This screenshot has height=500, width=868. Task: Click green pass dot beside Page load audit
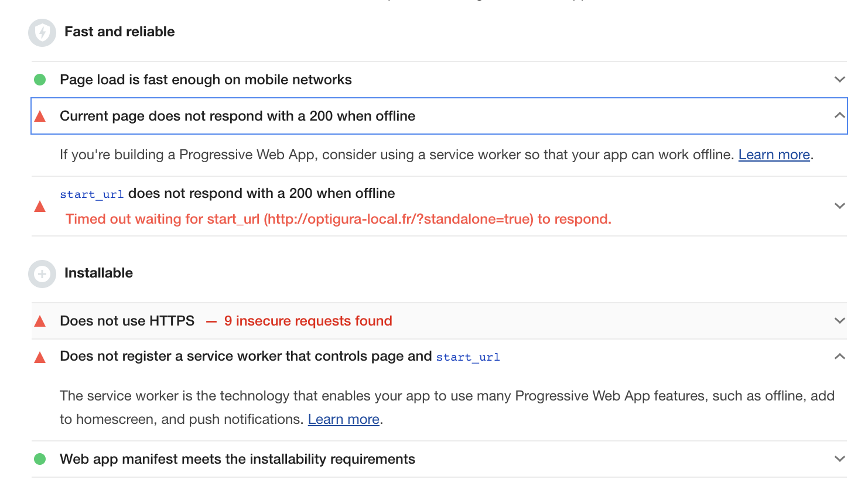coord(40,80)
